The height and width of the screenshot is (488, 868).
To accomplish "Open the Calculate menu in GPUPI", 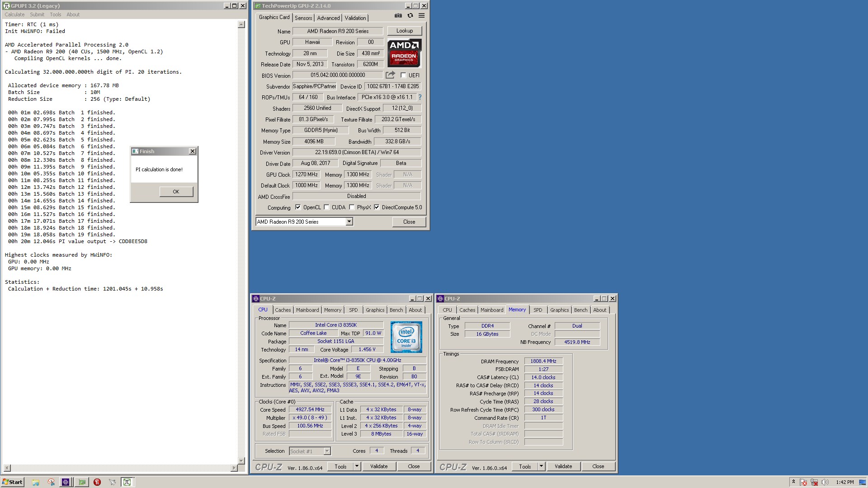I will click(x=14, y=14).
